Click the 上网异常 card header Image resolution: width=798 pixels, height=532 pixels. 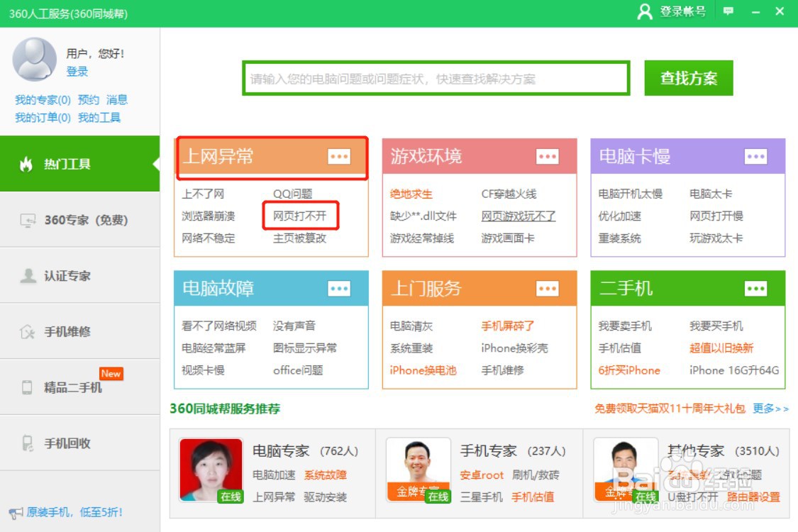pyautogui.click(x=271, y=156)
